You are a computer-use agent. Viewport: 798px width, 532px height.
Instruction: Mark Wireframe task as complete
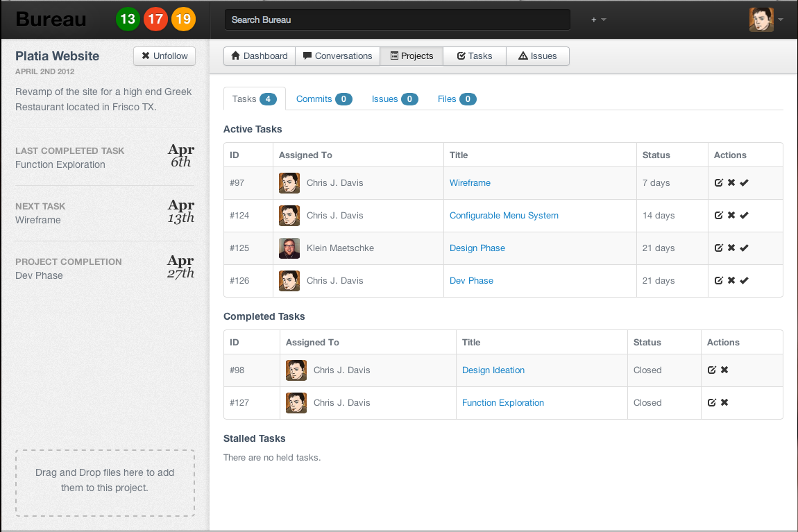click(744, 182)
